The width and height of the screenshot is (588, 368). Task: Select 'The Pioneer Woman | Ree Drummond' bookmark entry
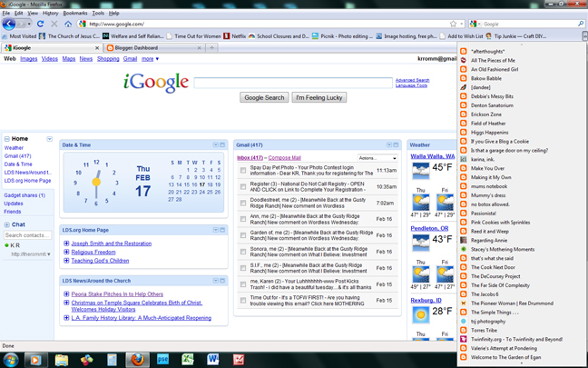pos(512,303)
